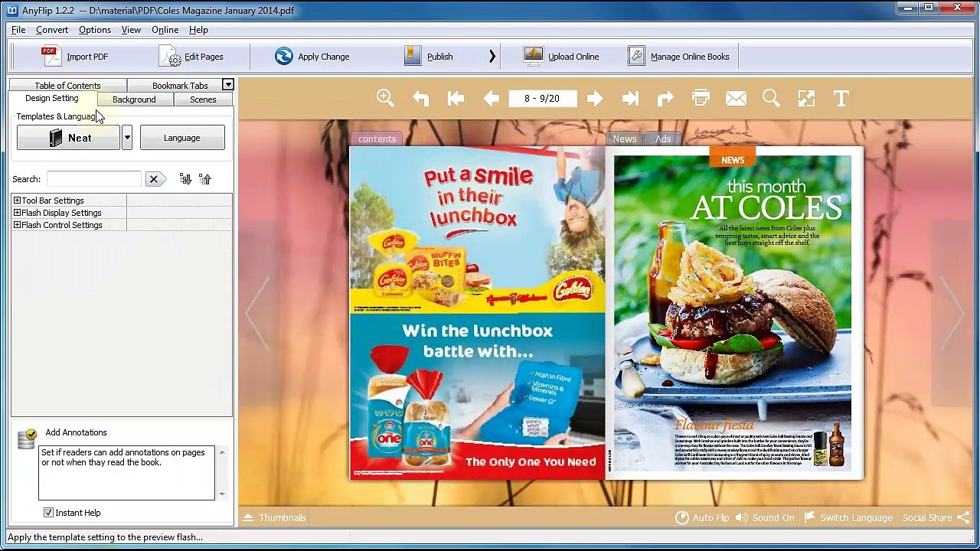980x551 pixels.
Task: Expand Flash Control Settings tree node
Action: (17, 225)
